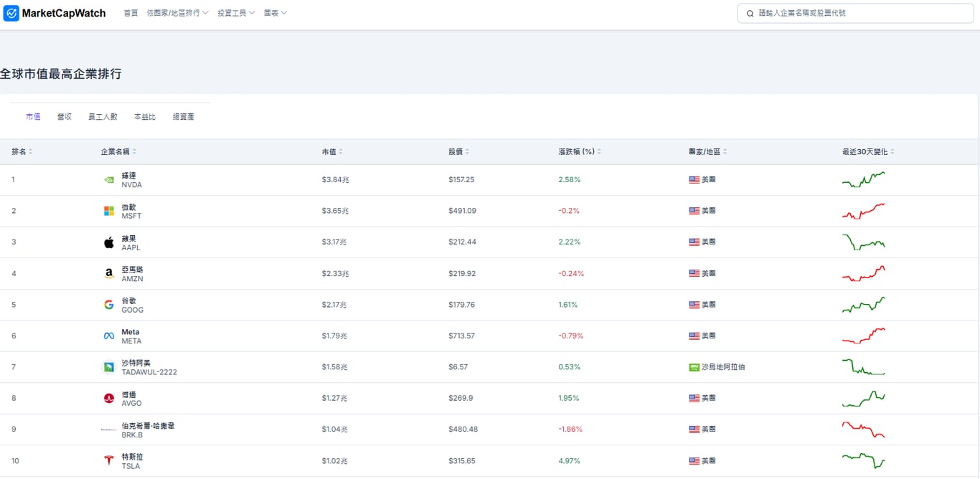The image size is (980, 479).
Task: Click the BRK.B 30-day trend sparkline
Action: (864, 430)
